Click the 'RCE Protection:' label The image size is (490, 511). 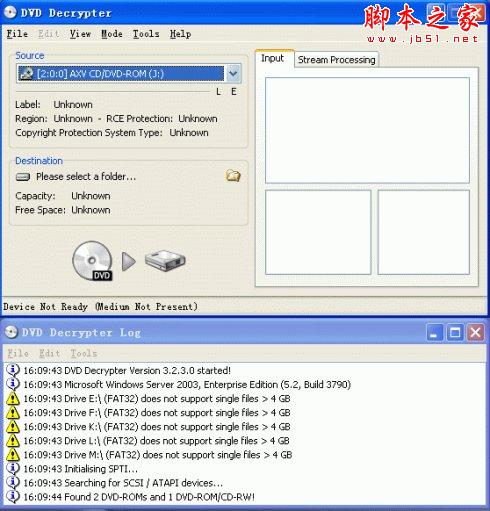[x=139, y=119]
